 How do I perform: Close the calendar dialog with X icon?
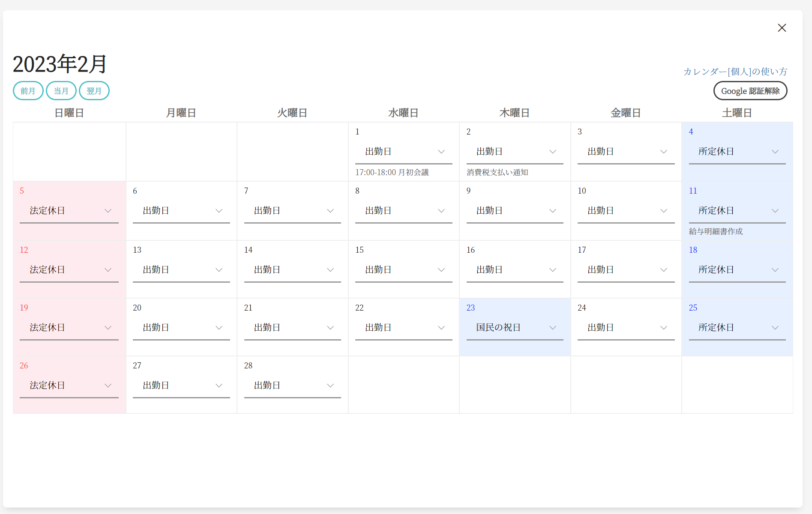pyautogui.click(x=782, y=28)
